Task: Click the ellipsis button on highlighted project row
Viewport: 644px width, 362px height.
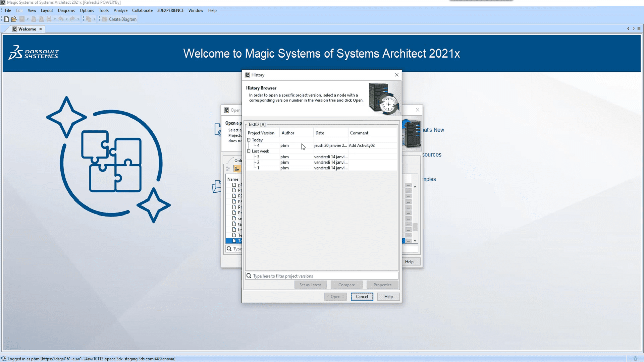Action: point(408,241)
